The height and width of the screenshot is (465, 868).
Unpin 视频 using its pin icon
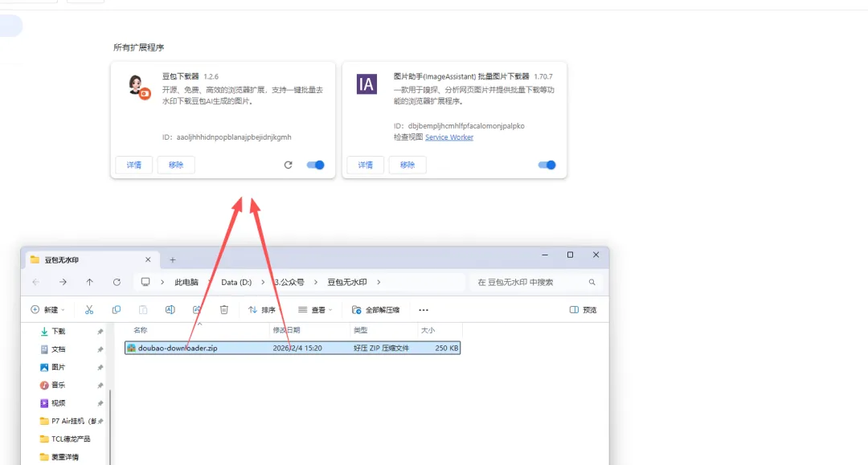(100, 403)
